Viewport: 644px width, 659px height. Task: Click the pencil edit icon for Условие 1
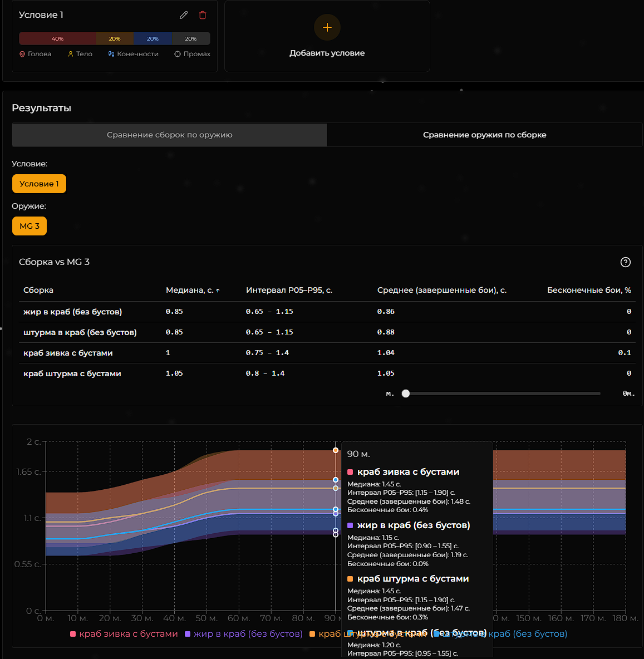[184, 15]
